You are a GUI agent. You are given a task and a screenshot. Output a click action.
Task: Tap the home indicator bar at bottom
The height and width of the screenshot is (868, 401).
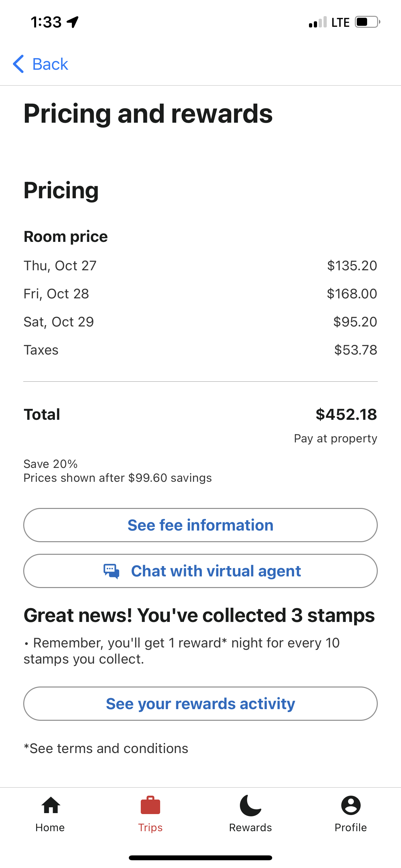tap(200, 858)
